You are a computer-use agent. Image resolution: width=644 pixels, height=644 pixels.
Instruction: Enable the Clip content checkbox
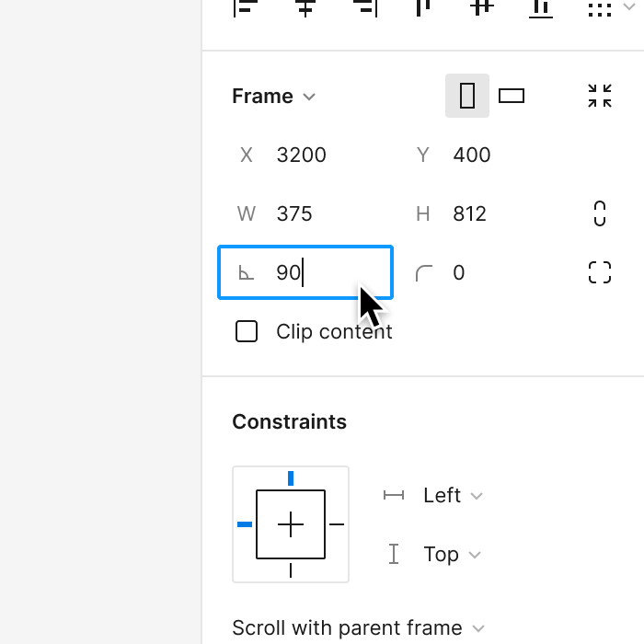coord(247,331)
